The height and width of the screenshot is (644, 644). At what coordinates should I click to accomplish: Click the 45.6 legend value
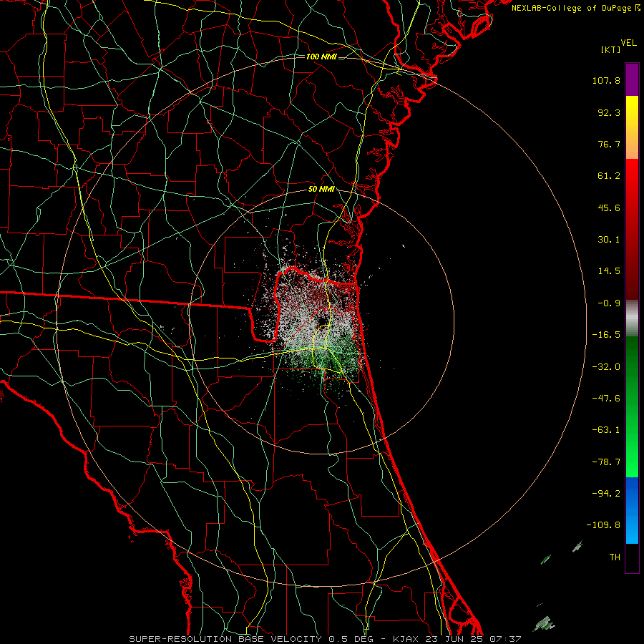[609, 208]
